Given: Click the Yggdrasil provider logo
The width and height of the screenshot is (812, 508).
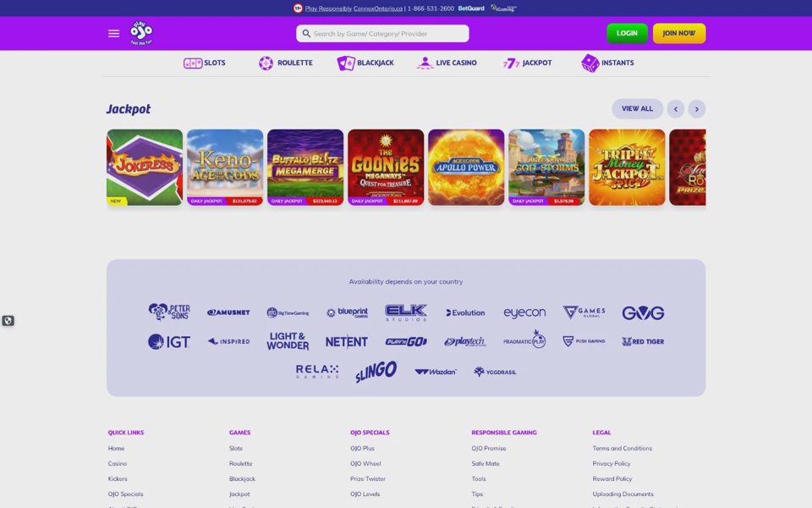Looking at the screenshot, I should coord(495,372).
